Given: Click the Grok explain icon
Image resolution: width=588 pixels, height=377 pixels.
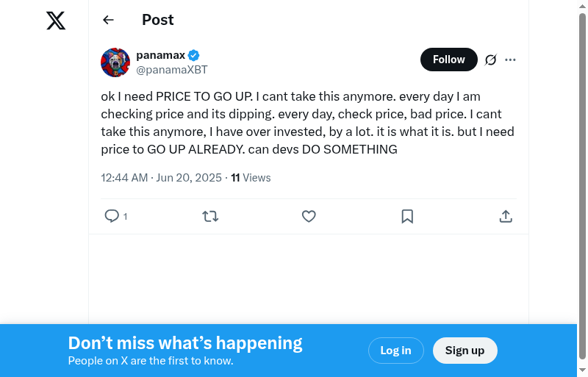Looking at the screenshot, I should click(x=491, y=60).
